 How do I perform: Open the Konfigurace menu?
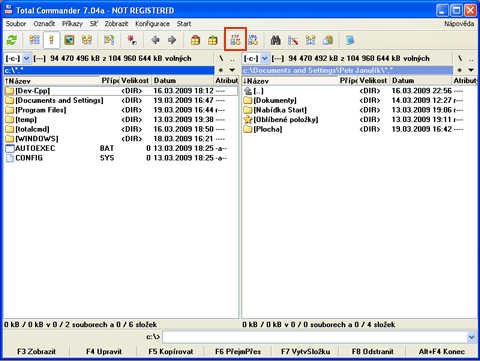click(x=152, y=24)
